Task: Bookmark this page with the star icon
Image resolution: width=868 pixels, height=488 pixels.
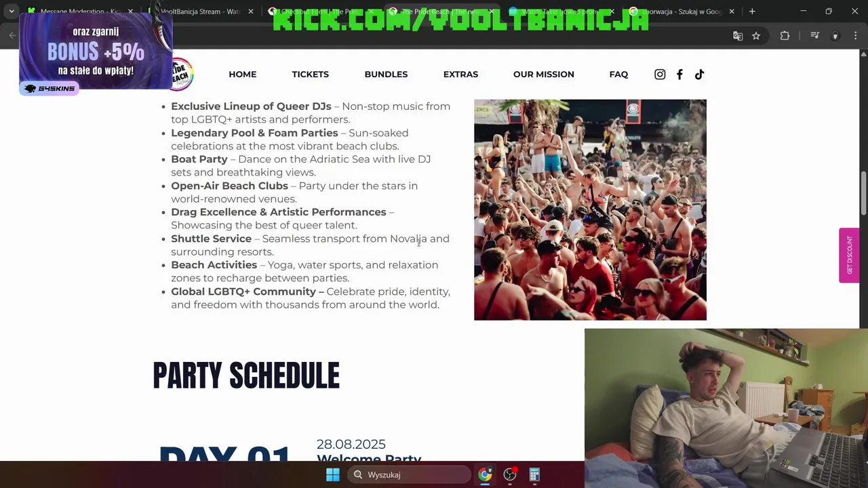Action: 756,36
